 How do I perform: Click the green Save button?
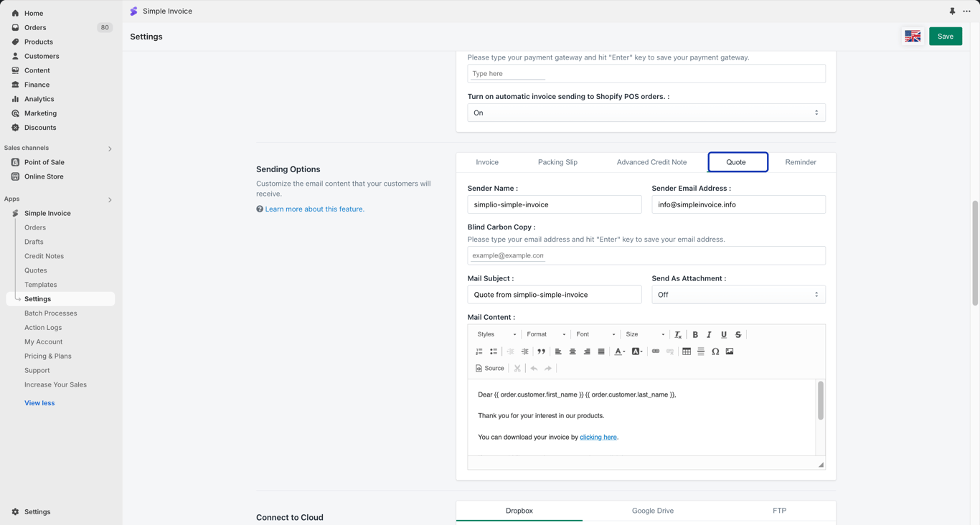pyautogui.click(x=946, y=36)
